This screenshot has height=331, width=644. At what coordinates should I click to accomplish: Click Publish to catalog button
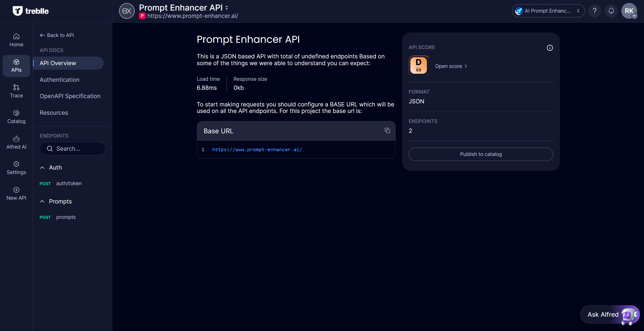coord(481,154)
